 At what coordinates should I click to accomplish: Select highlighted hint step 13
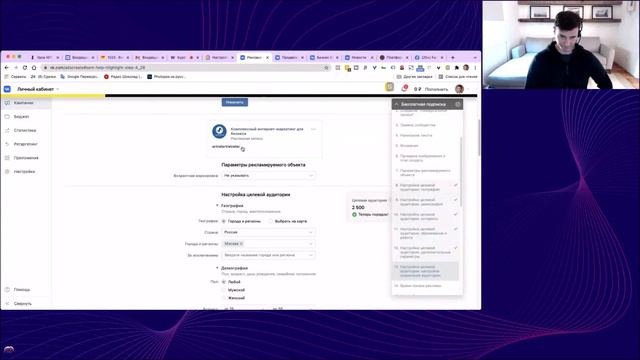425,271
